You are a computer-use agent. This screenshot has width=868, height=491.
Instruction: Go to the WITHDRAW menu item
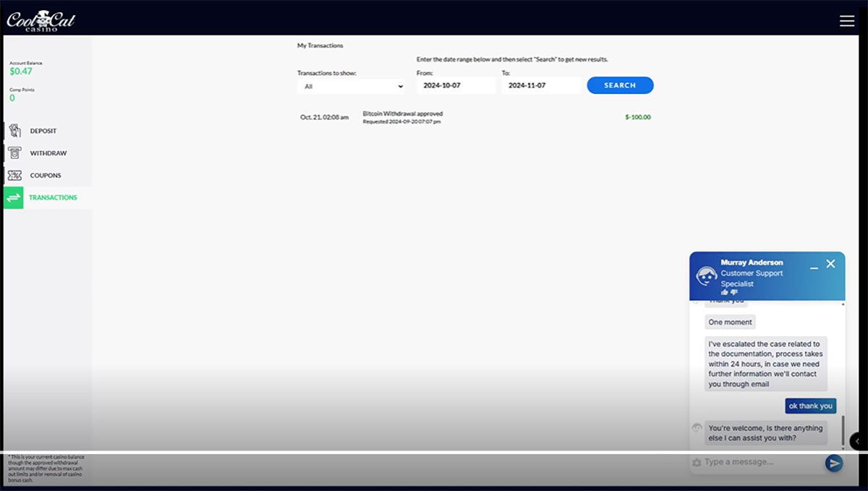pos(48,153)
